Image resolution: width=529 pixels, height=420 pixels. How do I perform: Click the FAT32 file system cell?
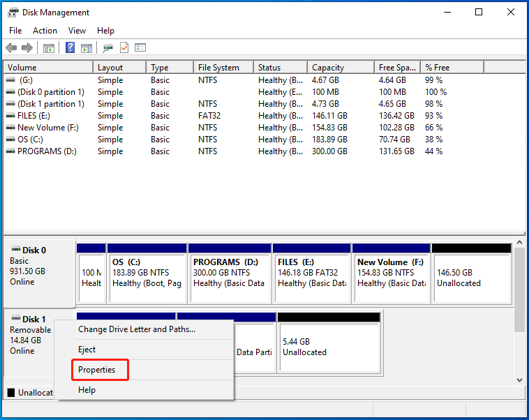pos(209,116)
